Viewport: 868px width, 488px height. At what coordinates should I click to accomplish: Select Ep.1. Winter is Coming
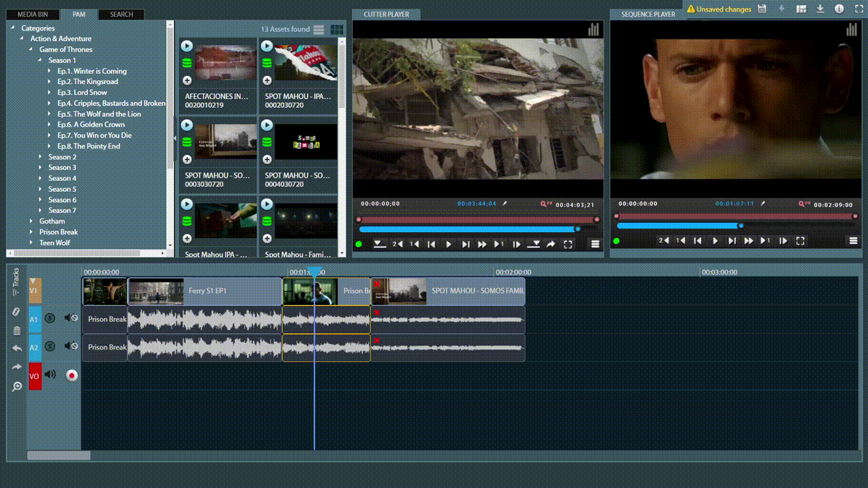pyautogui.click(x=92, y=70)
